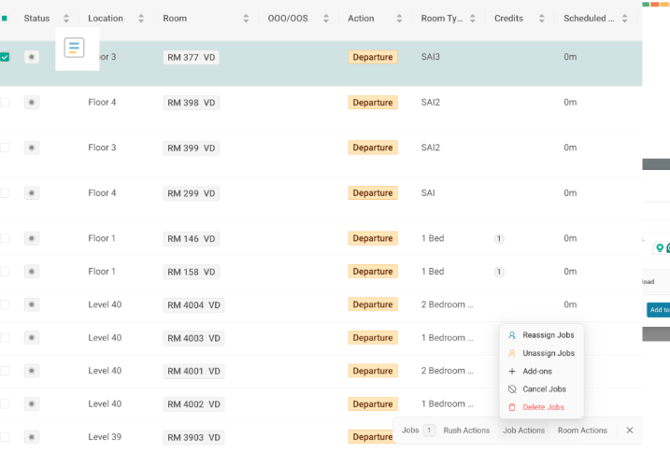Click the RM 3903 VD room tag
Viewport: 670px width, 452px height.
[194, 437]
